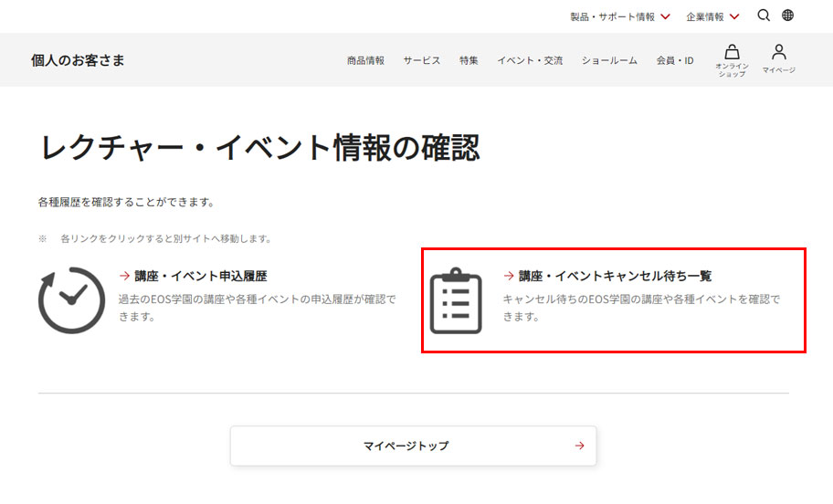The width and height of the screenshot is (833, 504).
Task: Open the 商品情報 menu
Action: pos(365,60)
